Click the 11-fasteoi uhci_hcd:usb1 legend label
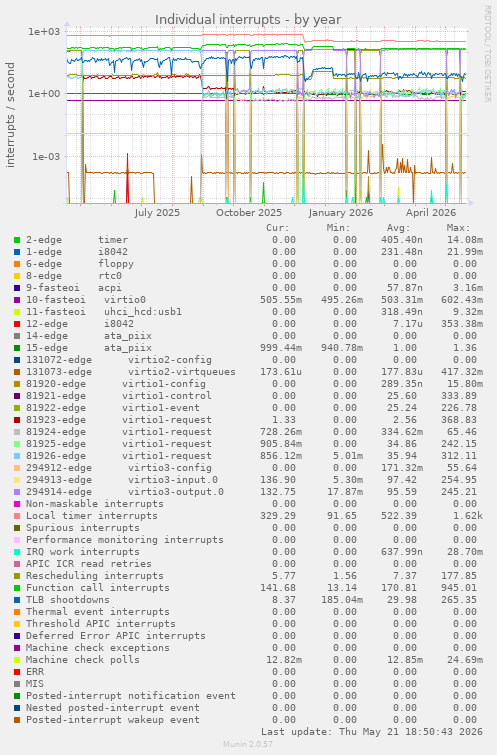Viewport: 497px width, 755px height. pyautogui.click(x=104, y=312)
